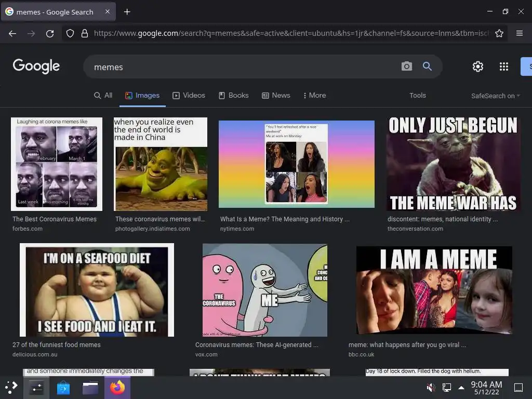The image size is (532, 399).
Task: Open Coronavirus memes: These AI-generated link
Action: pyautogui.click(x=257, y=345)
